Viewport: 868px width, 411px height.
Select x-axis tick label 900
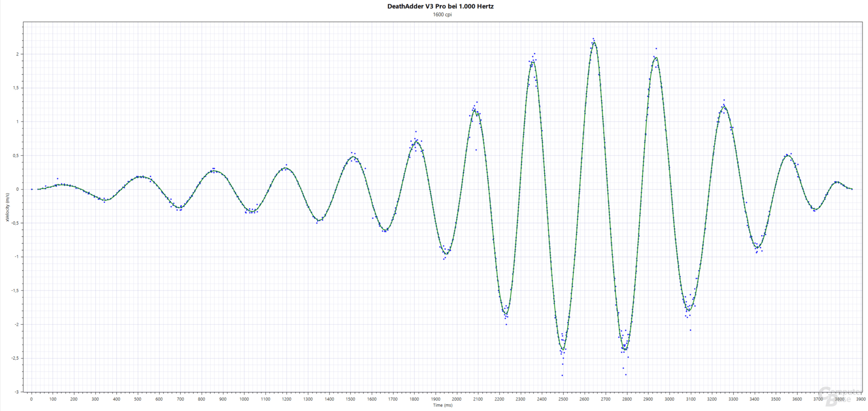coord(223,399)
